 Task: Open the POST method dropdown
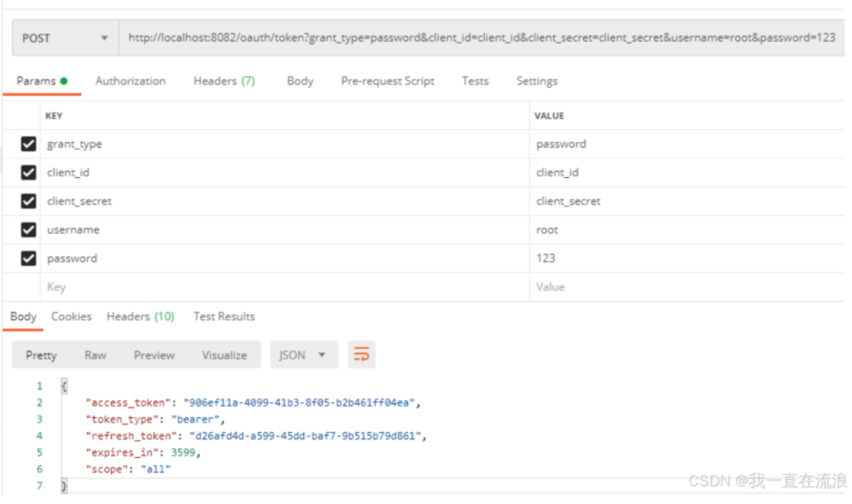coord(66,38)
